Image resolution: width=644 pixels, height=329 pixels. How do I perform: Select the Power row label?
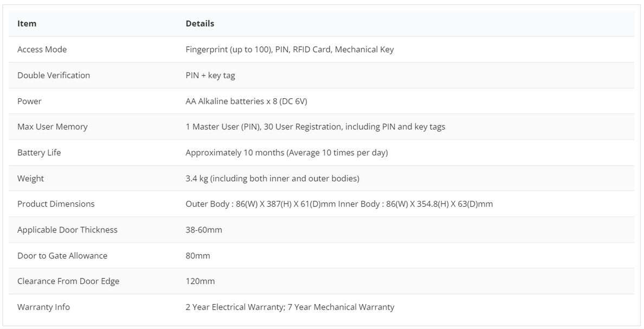click(x=29, y=101)
